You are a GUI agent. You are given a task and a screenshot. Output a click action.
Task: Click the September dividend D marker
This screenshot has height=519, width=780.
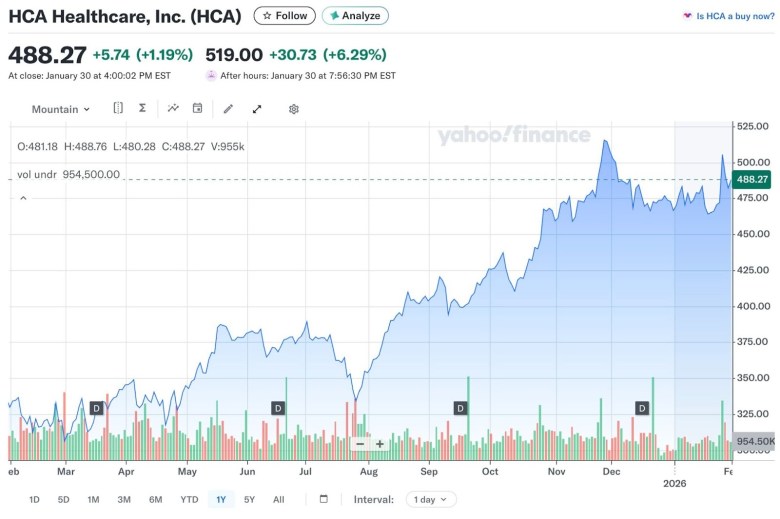[460, 408]
